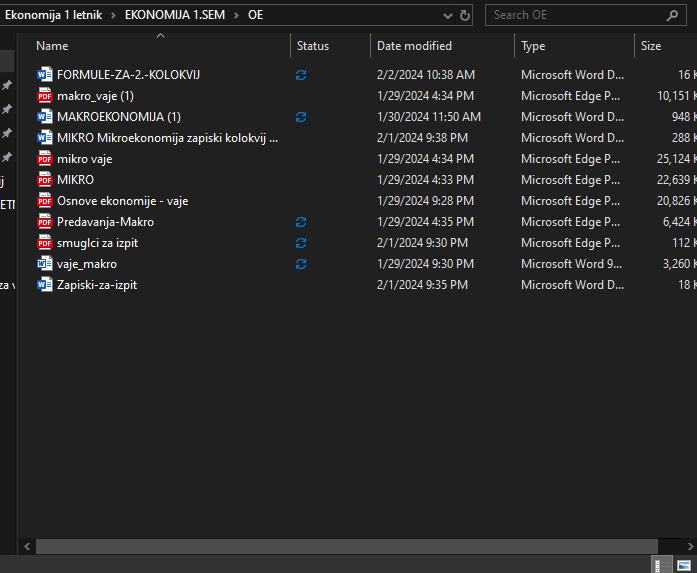The image size is (697, 573).
Task: Sort files by Date modified column
Action: pos(414,46)
